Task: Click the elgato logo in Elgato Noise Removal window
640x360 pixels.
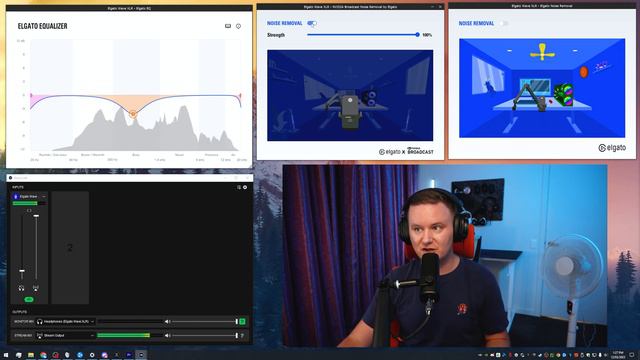Action: (612, 148)
